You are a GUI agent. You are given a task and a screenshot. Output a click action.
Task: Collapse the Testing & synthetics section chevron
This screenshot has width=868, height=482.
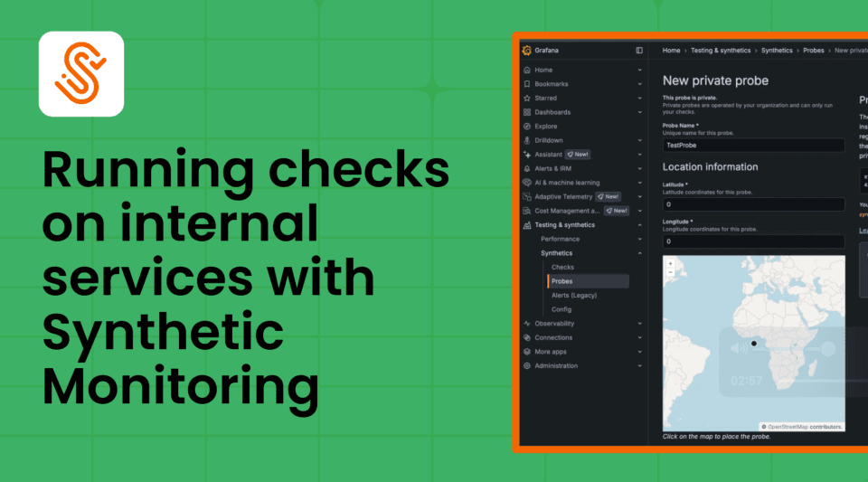(640, 225)
